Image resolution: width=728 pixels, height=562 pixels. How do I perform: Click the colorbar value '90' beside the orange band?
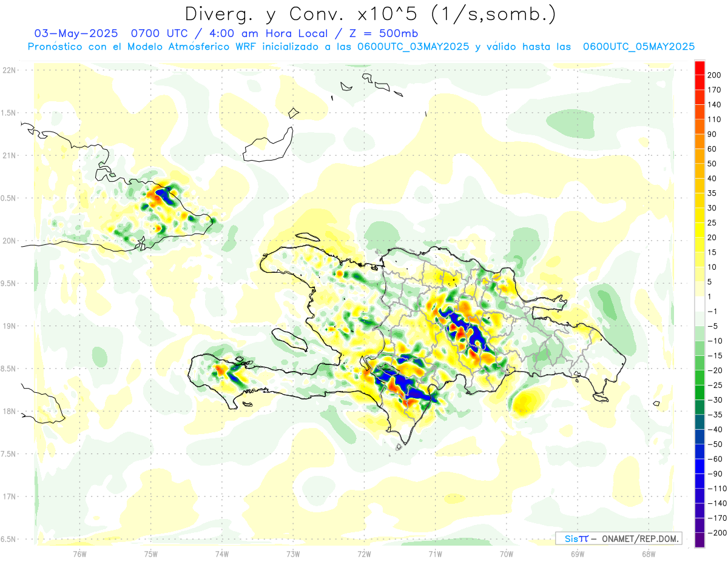click(x=713, y=134)
